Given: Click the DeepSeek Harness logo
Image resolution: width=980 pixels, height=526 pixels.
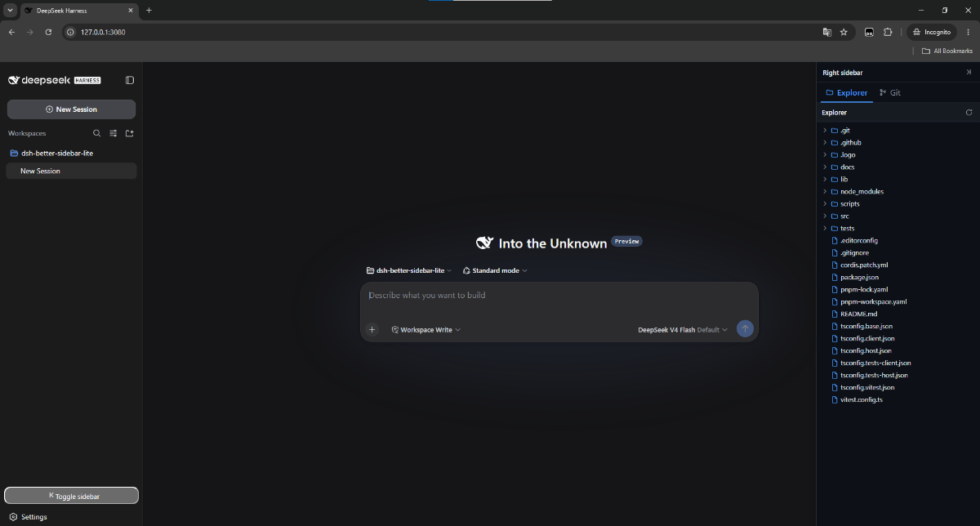Looking at the screenshot, I should coord(55,80).
